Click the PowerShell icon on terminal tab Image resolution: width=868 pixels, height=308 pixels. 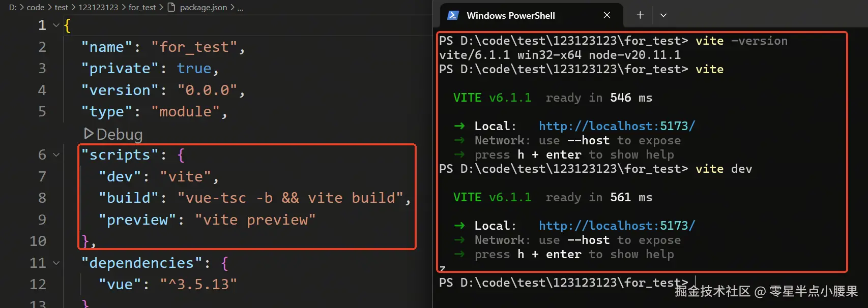pos(452,15)
